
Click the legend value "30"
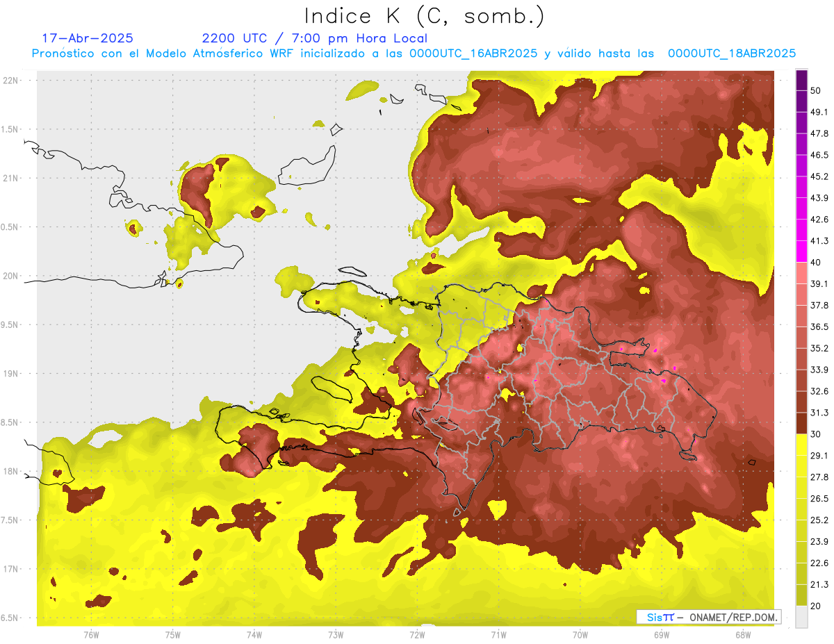point(816,434)
